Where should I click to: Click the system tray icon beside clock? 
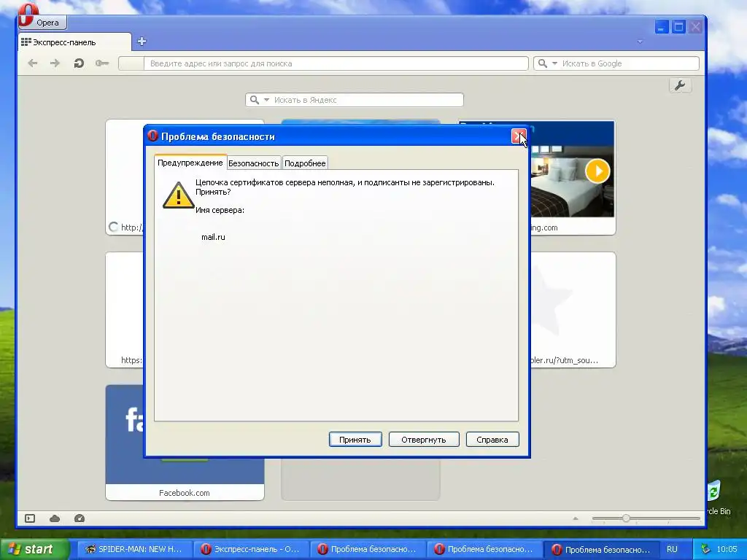705,549
